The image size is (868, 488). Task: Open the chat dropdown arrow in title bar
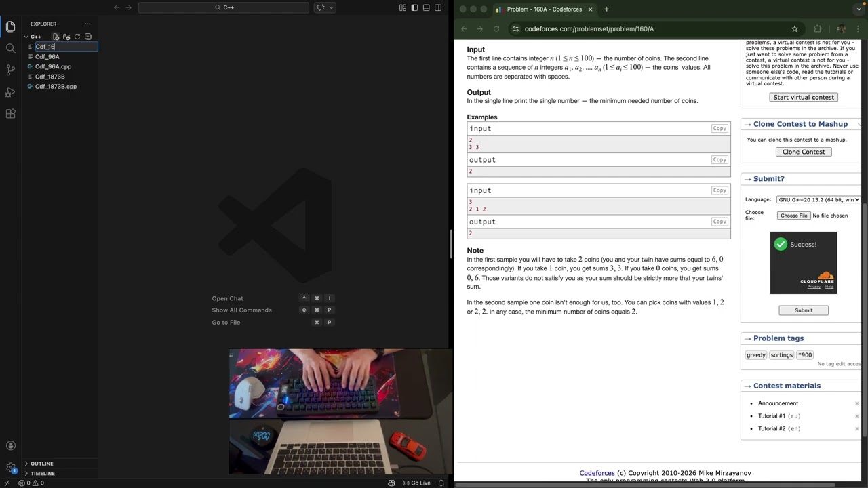(x=330, y=7)
